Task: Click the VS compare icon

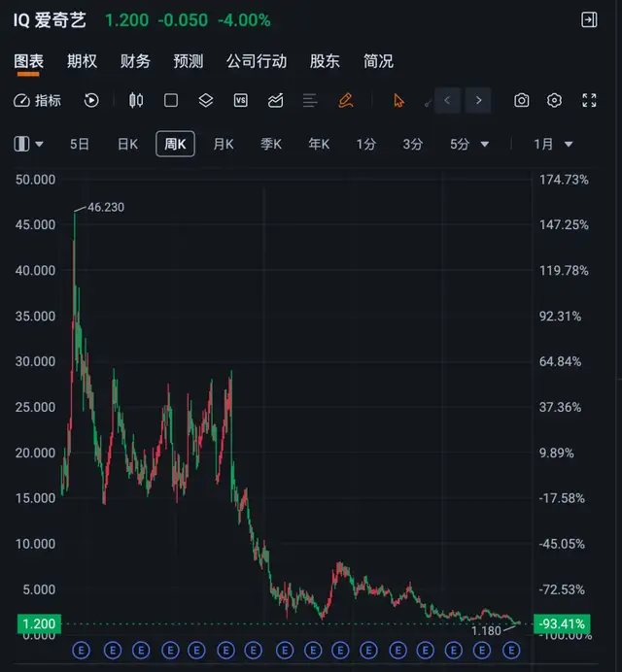Action: [x=240, y=100]
